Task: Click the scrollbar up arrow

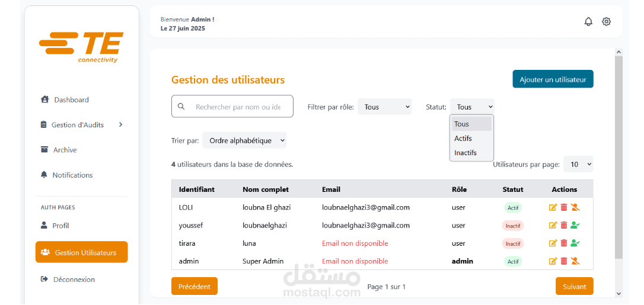Action: tap(619, 52)
